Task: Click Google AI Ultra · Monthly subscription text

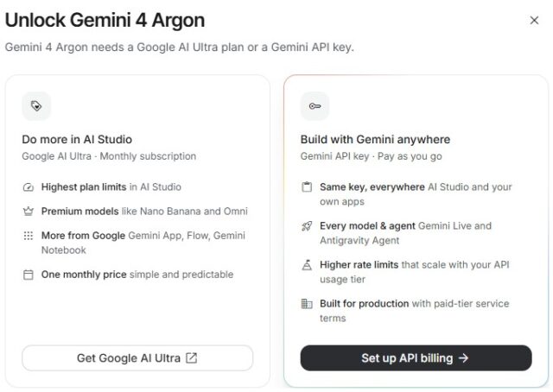Action: point(109,156)
